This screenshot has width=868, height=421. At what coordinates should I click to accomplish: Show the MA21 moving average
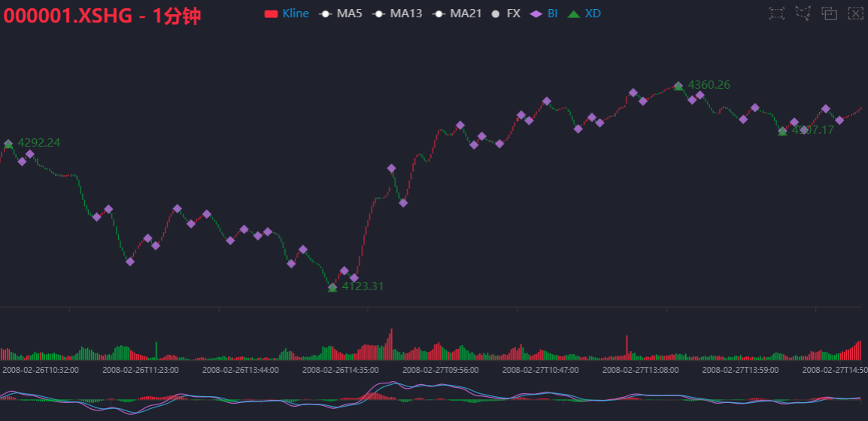(457, 14)
